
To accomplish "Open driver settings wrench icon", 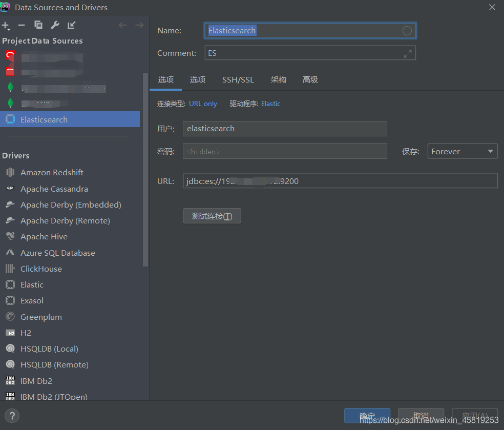I will [55, 25].
